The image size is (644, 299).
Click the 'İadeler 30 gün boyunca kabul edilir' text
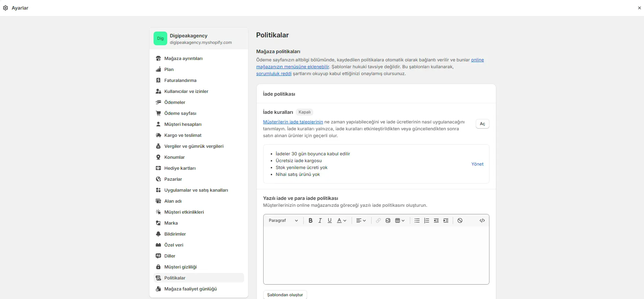coord(313,154)
